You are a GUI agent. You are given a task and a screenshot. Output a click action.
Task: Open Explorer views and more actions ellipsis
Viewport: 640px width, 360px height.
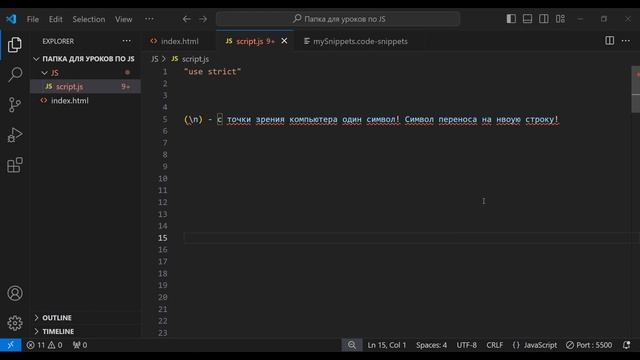[x=127, y=41]
